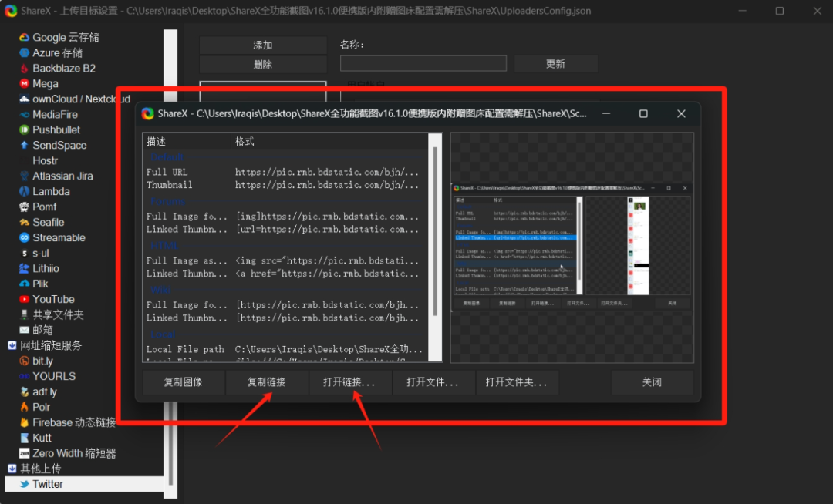Image resolution: width=833 pixels, height=504 pixels.
Task: Click the 打开文件夹... button
Action: (x=517, y=382)
